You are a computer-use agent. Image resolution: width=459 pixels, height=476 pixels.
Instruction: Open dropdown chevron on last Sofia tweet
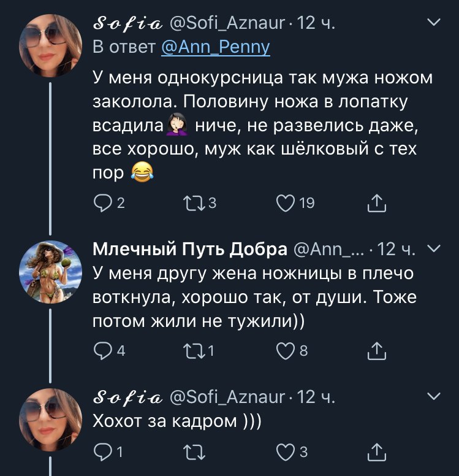pyautogui.click(x=433, y=397)
